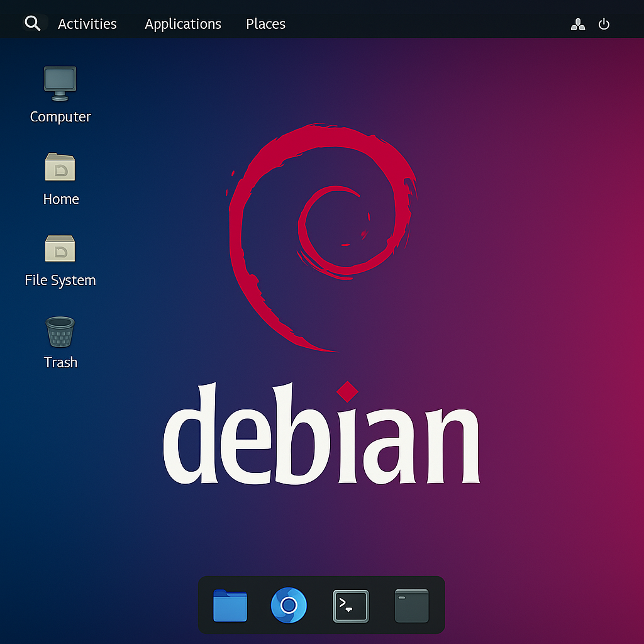Viewport: 644px width, 644px height.
Task: Open the dark window app icon in dock
Action: pyautogui.click(x=411, y=606)
